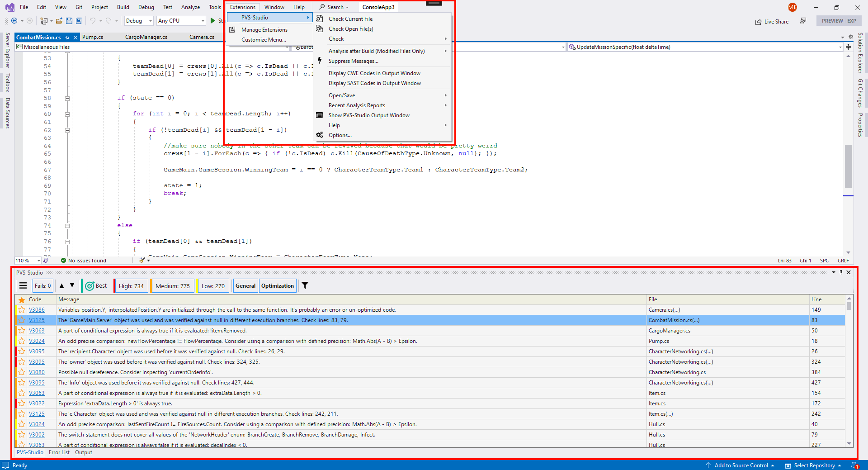
Task: Collapse the code block at line 58
Action: [x=67, y=98]
